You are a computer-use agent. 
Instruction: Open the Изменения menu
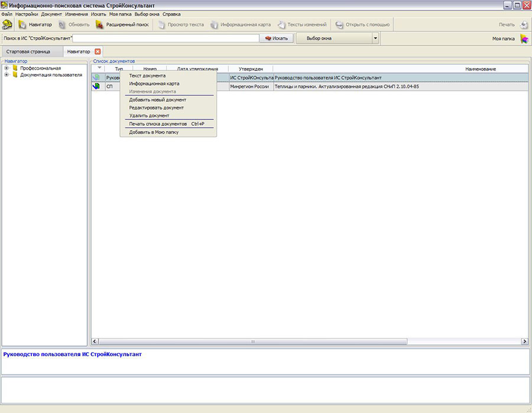76,14
